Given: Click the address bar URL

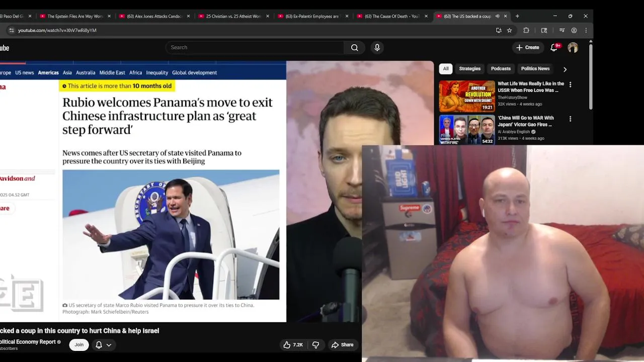Looking at the screenshot, I should pos(57,30).
